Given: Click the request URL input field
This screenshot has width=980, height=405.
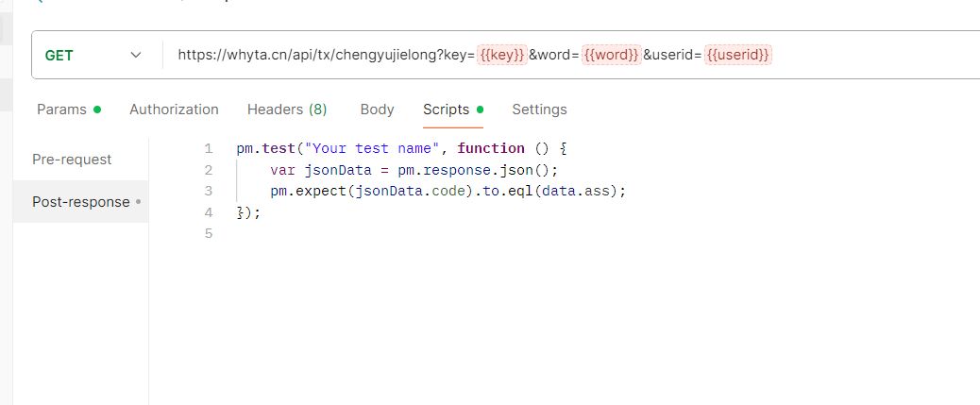Looking at the screenshot, I should pos(571,55).
